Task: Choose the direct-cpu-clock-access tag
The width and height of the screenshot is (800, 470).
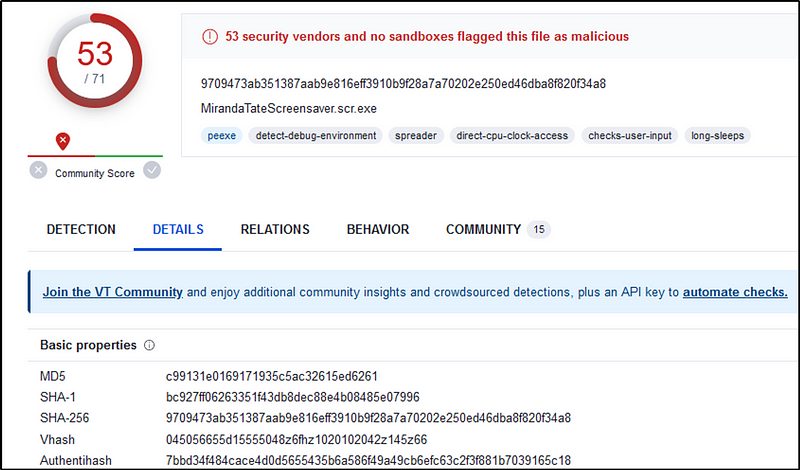Action: click(x=512, y=135)
